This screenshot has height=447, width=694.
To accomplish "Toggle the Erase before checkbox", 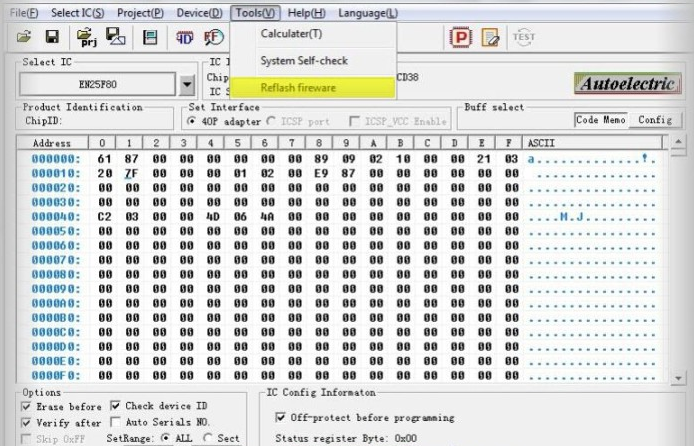I will (x=26, y=406).
